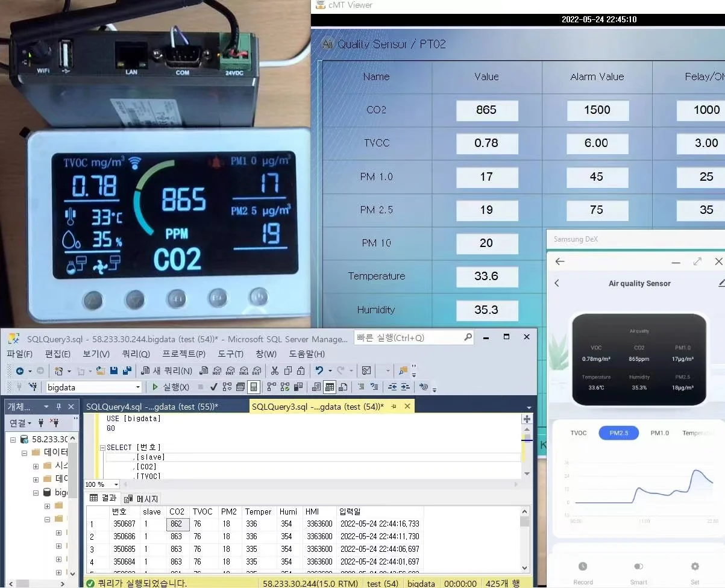This screenshot has height=588, width=725.
Task: Collapse the SELECT statement outline
Action: click(102, 447)
